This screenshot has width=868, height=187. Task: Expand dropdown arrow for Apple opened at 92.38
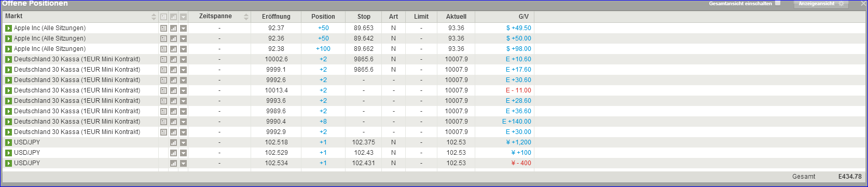(x=183, y=49)
